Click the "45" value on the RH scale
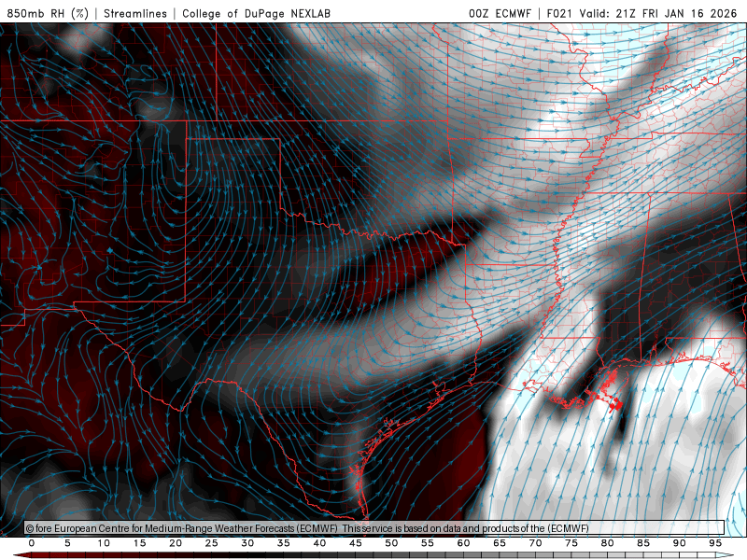Viewport: 747px width, 560px height. pos(356,543)
